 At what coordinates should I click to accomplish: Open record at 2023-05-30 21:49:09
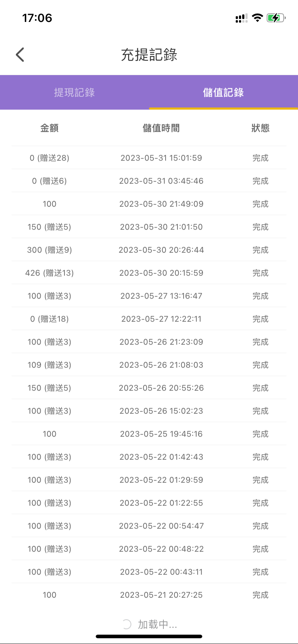161,204
